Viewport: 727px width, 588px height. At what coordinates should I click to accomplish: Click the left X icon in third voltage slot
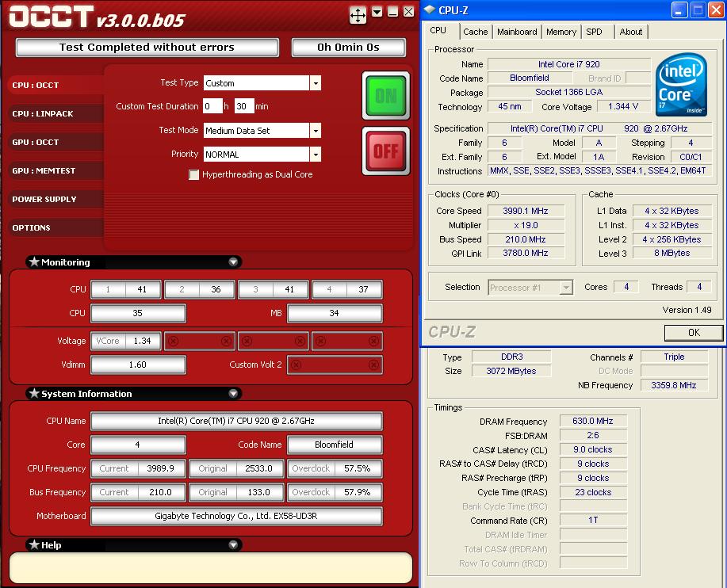click(x=247, y=341)
